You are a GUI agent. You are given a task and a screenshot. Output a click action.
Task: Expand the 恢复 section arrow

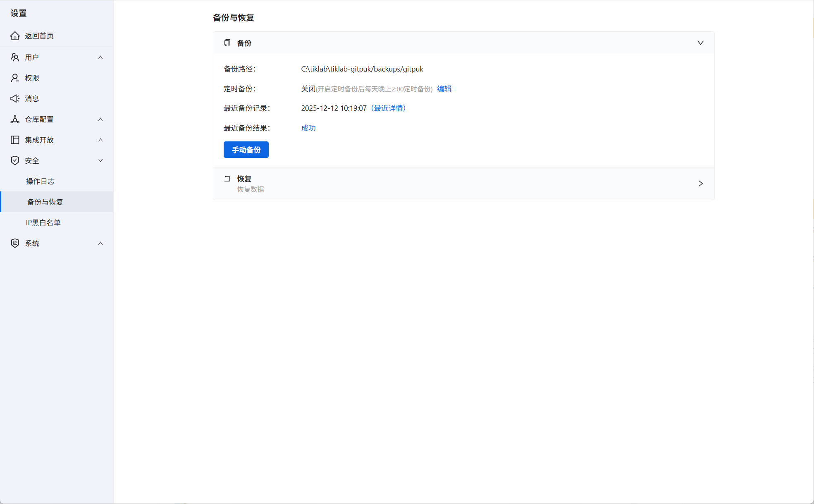[x=700, y=184]
